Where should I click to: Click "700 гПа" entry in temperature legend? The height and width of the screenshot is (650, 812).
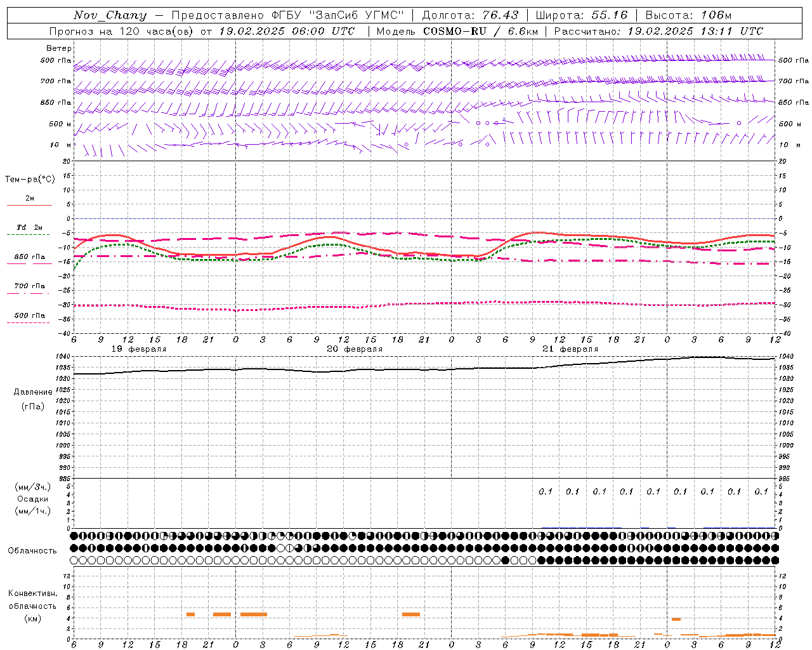pos(29,286)
